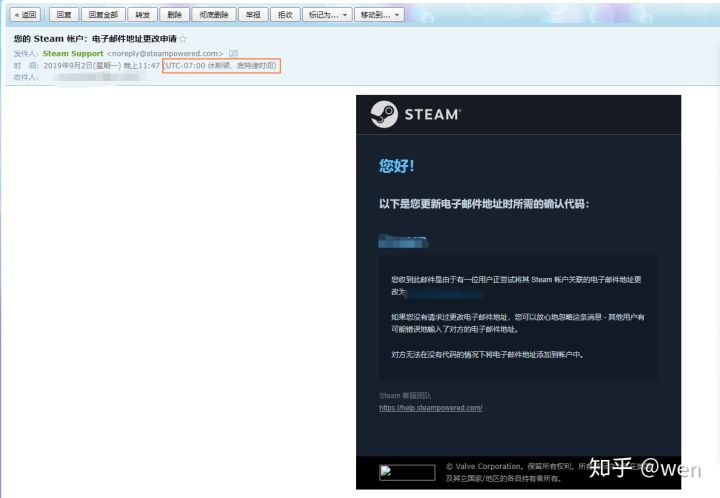The image size is (720, 498).
Task: Click the 回复 reply button
Action: click(64, 15)
